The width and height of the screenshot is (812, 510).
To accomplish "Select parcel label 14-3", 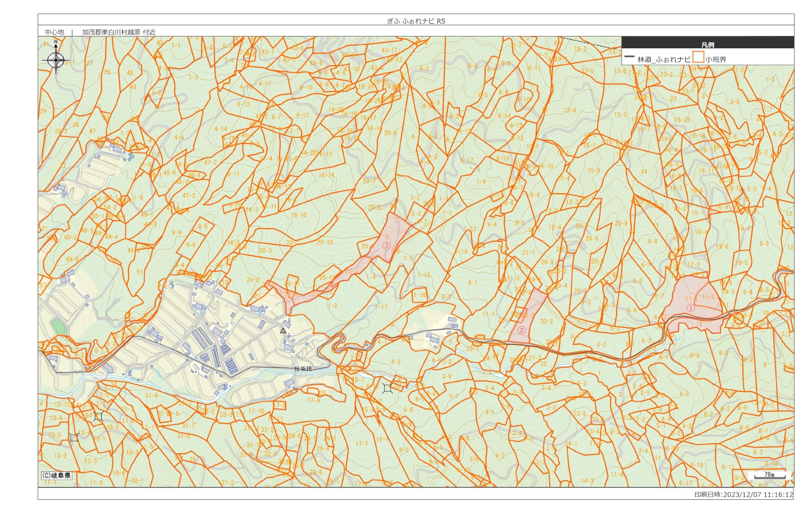I will 587,480.
